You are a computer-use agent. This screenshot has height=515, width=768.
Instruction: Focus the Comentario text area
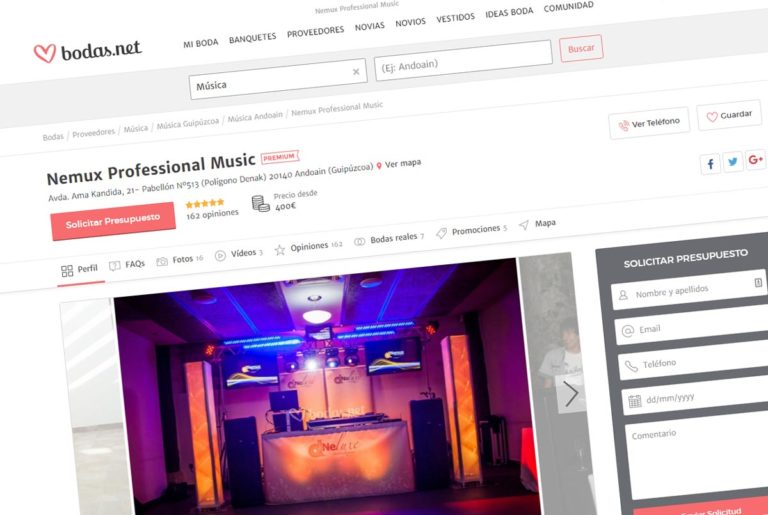[x=698, y=457]
